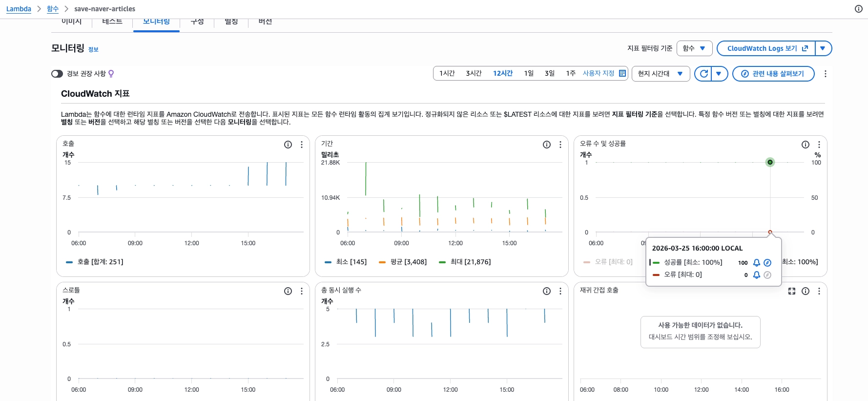Open the 총 동시 실행 수 options menu
This screenshot has height=401, width=868.
coord(560,291)
